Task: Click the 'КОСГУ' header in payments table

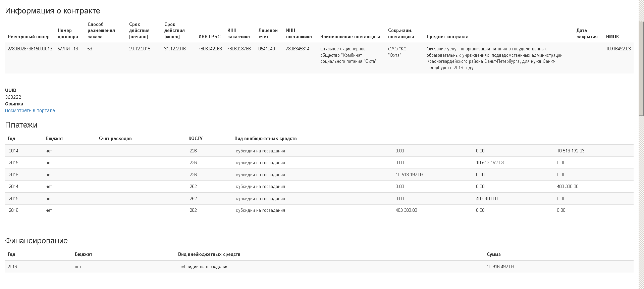Action: point(196,139)
